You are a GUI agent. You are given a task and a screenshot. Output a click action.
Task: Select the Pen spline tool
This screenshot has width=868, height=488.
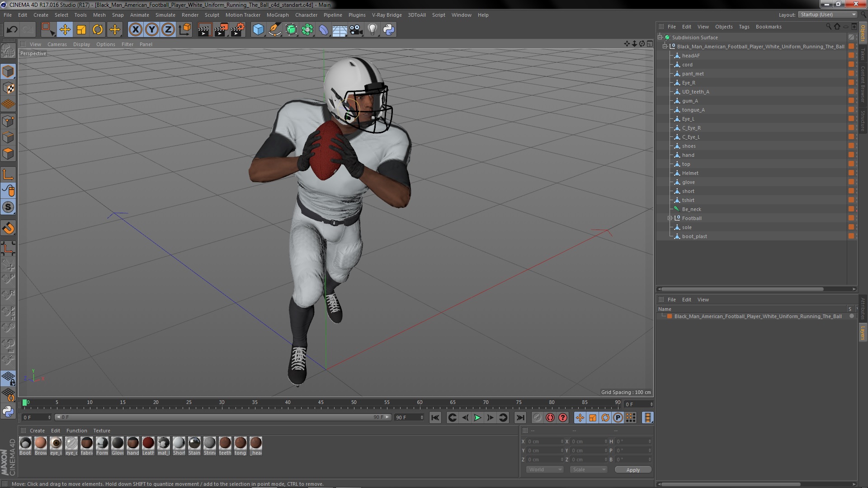click(x=274, y=30)
